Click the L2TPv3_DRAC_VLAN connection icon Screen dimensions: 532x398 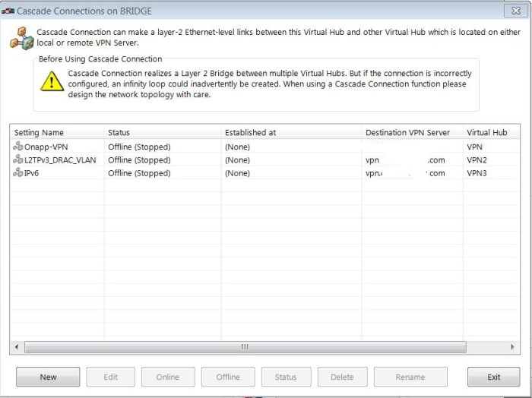point(18,160)
